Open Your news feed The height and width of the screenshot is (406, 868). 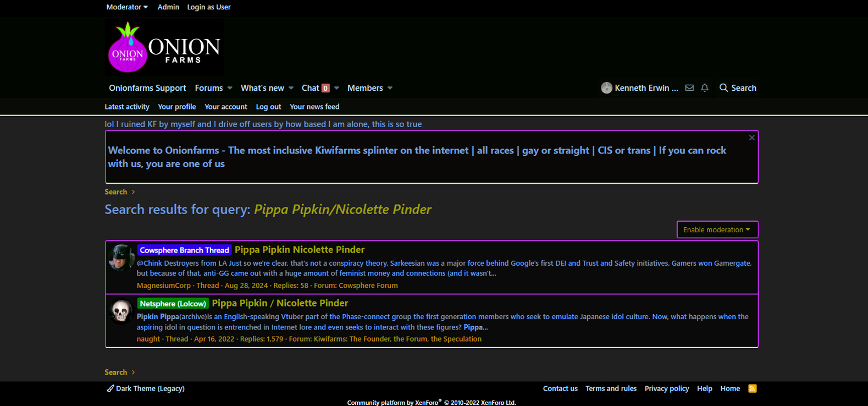pyautogui.click(x=314, y=107)
